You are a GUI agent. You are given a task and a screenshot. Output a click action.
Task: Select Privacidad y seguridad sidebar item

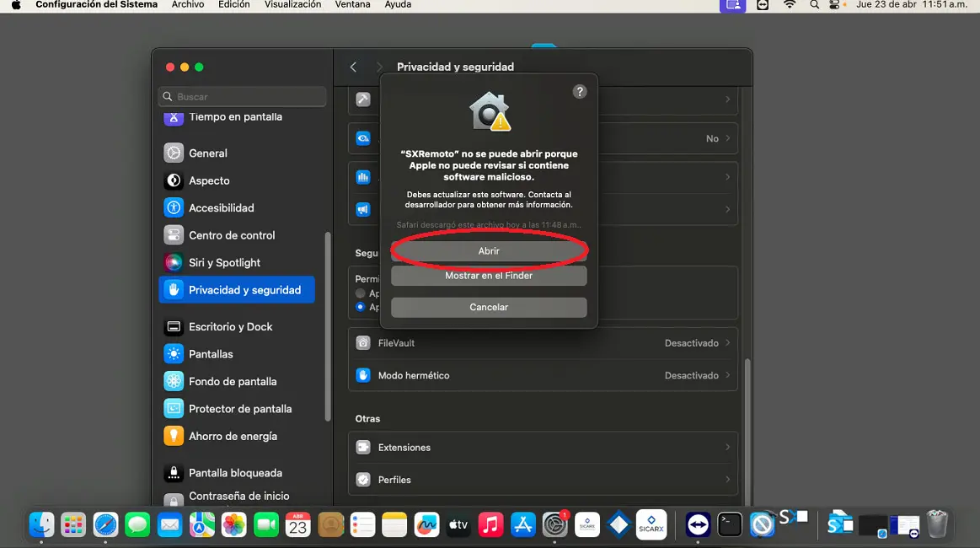tap(237, 290)
